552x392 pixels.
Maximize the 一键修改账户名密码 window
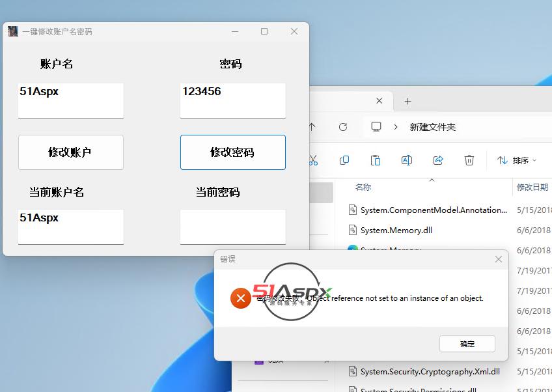tap(264, 31)
